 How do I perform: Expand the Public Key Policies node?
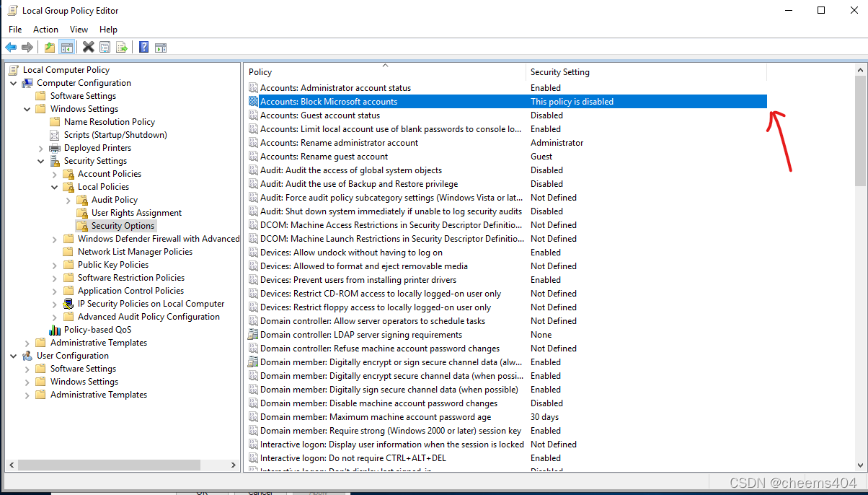(x=54, y=265)
